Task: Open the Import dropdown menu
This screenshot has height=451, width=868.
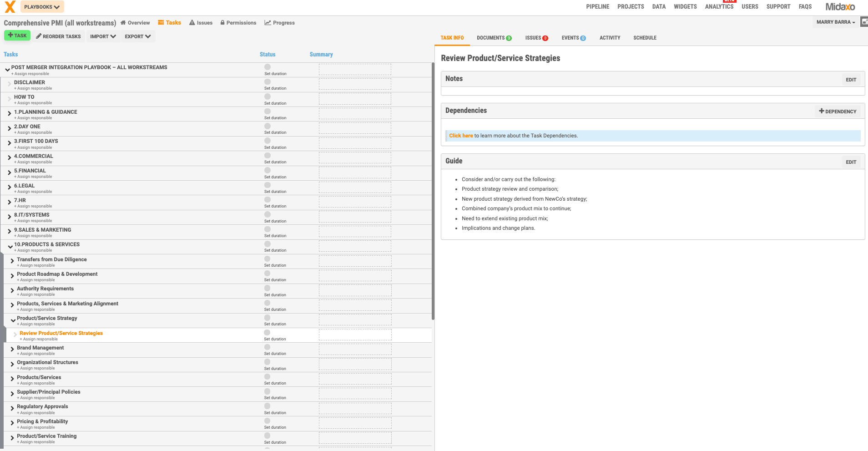Action: coord(103,36)
